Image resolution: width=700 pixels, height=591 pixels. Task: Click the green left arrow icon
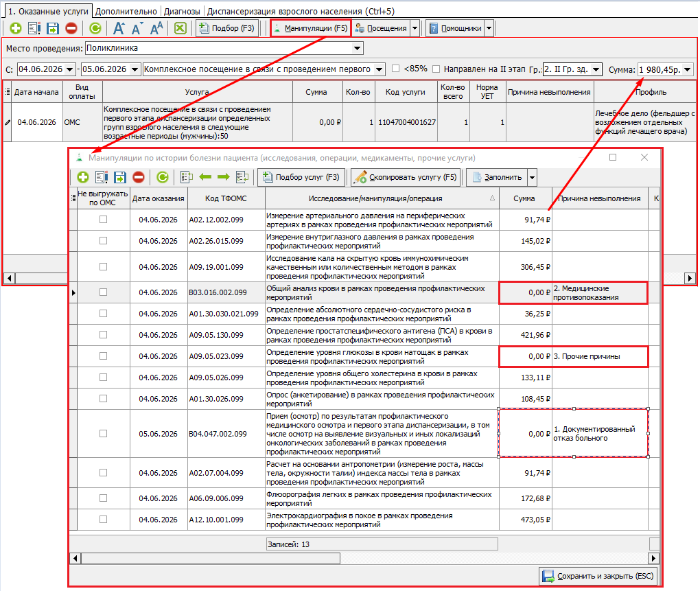(x=205, y=177)
